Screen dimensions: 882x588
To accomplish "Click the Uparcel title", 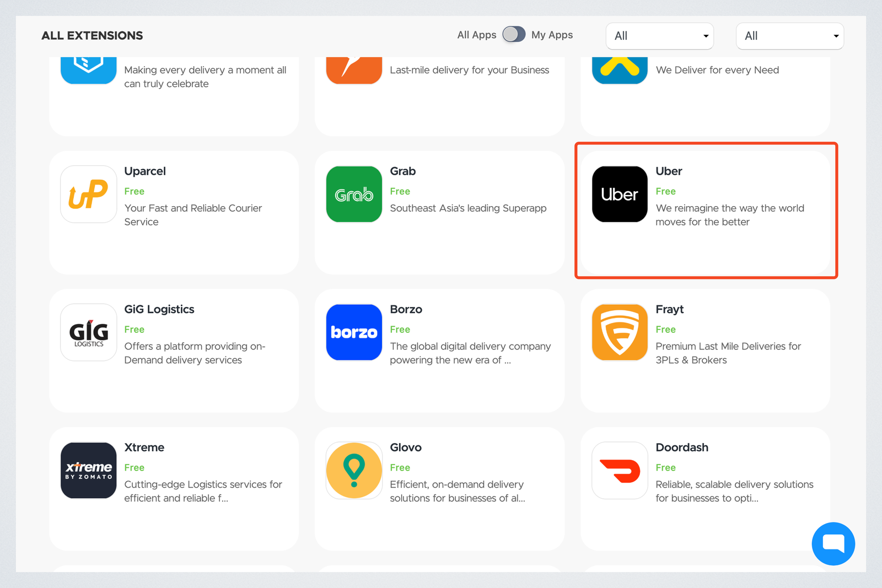I will coord(145,171).
